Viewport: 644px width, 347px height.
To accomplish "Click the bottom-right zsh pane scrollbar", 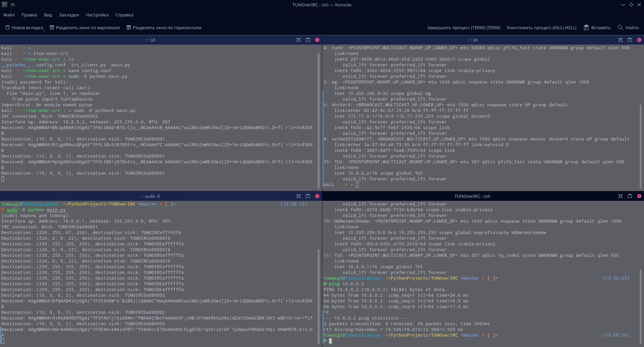I will point(641,307).
